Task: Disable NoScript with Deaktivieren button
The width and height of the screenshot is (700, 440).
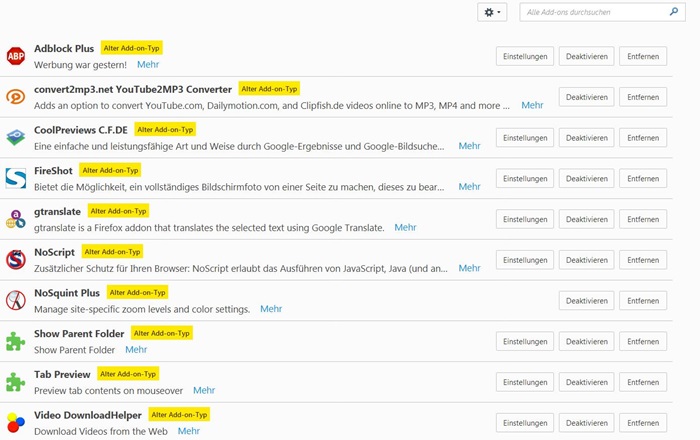Action: [586, 260]
